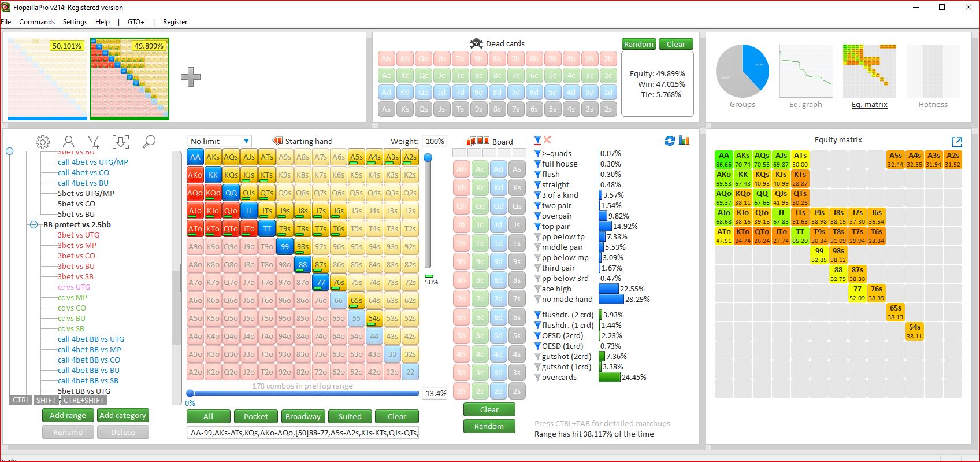Click the Pocket pairs button

(x=256, y=416)
